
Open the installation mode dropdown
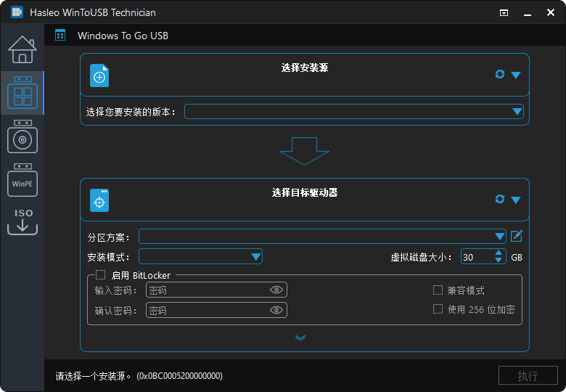(x=200, y=257)
